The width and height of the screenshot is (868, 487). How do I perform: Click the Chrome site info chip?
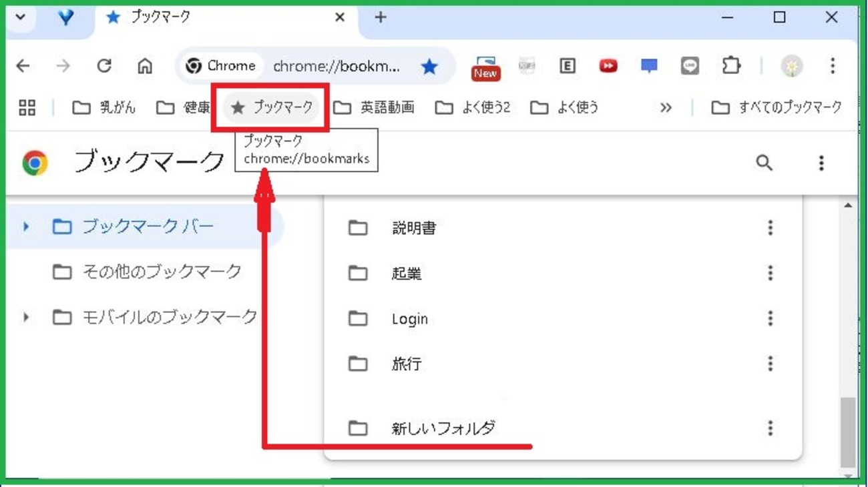click(x=221, y=66)
